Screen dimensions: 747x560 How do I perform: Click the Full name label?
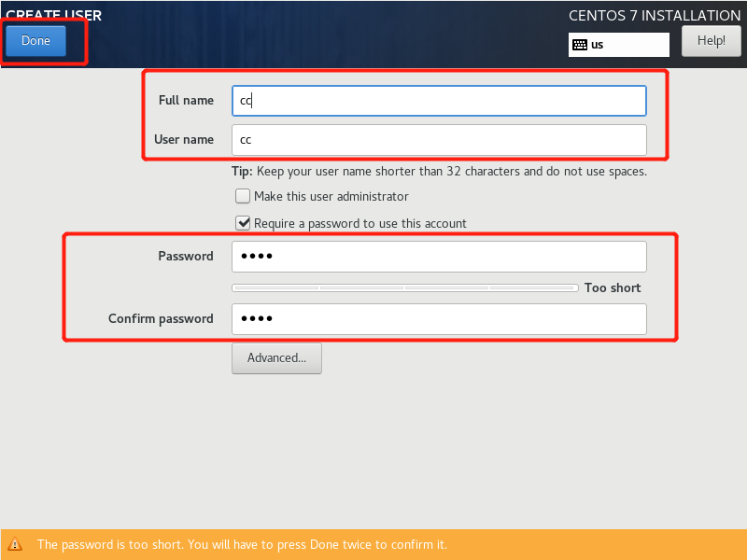(x=186, y=101)
